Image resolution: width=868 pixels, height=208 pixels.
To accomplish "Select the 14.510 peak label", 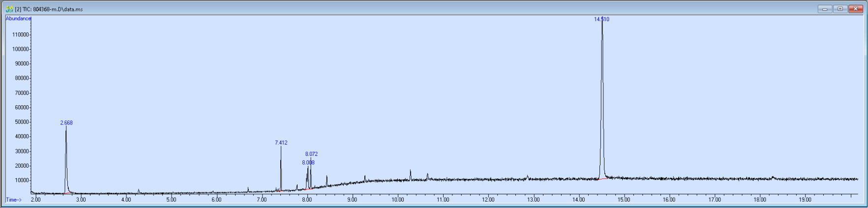I will click(x=601, y=19).
